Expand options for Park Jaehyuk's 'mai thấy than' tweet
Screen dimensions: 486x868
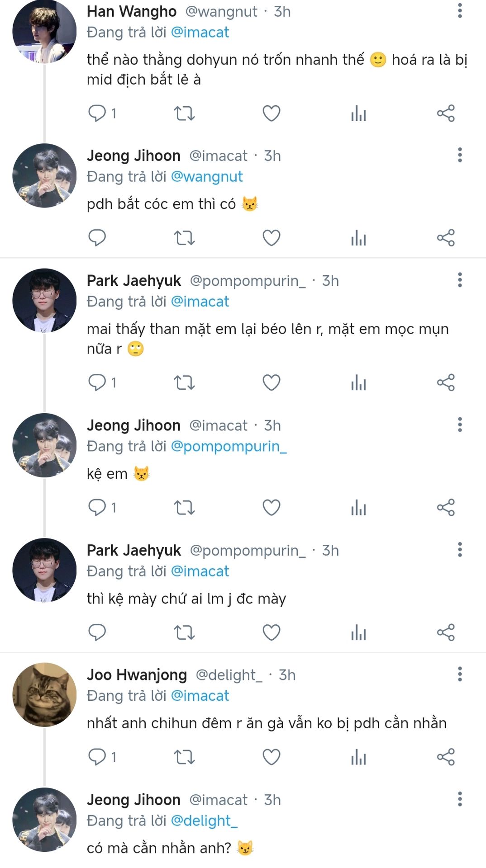[460, 280]
